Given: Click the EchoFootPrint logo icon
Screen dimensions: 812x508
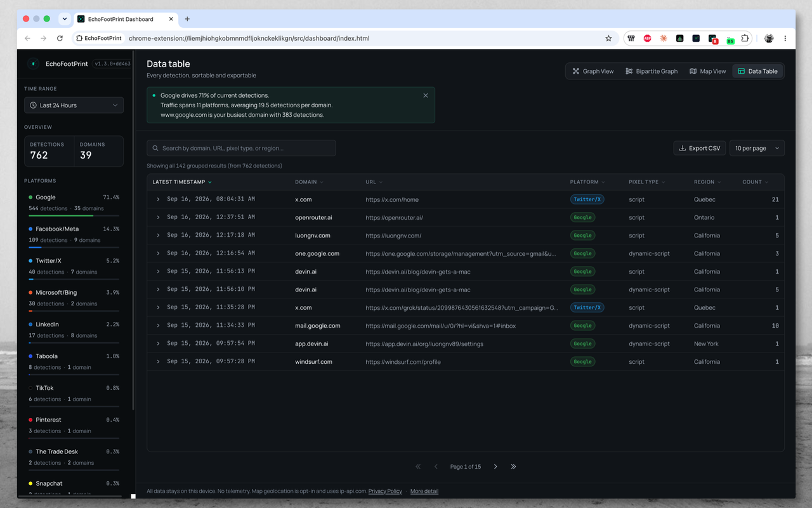Looking at the screenshot, I should [33, 63].
